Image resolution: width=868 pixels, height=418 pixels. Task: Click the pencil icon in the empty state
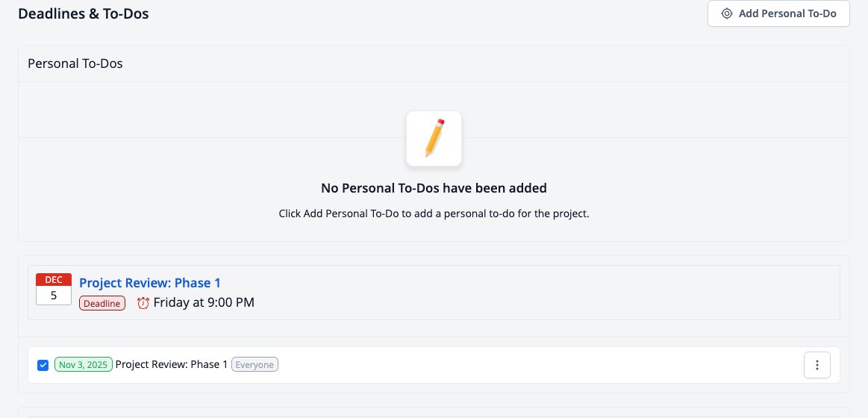pos(434,138)
